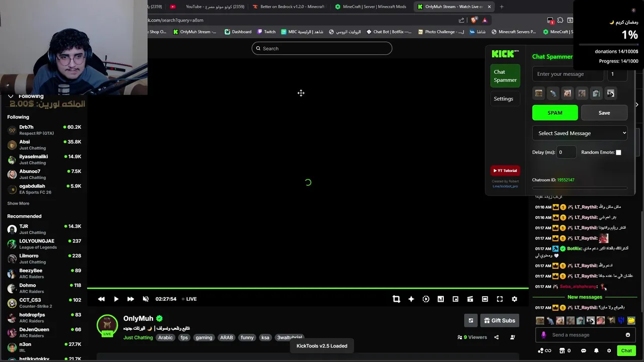Unmute the stream volume

click(145, 299)
